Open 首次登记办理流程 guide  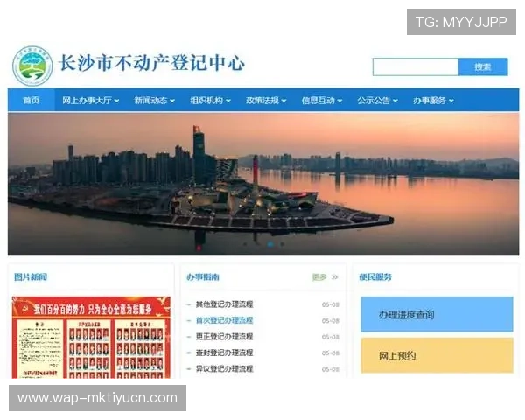224,320
